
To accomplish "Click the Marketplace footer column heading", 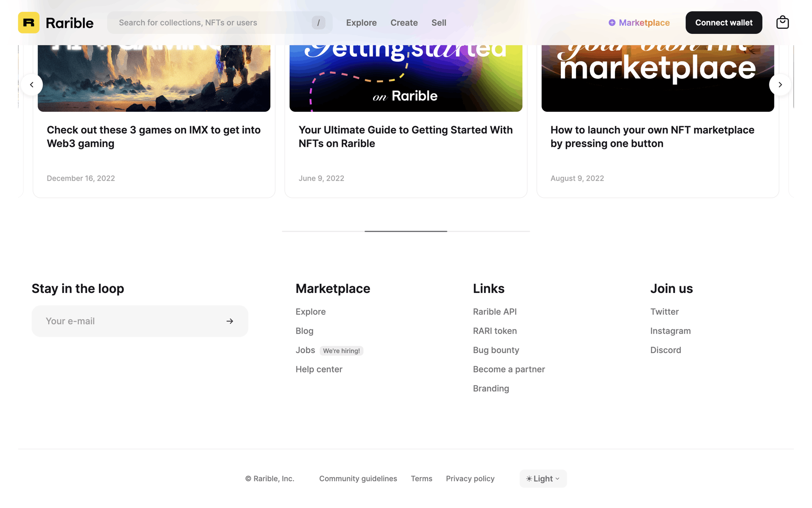I will (x=333, y=289).
